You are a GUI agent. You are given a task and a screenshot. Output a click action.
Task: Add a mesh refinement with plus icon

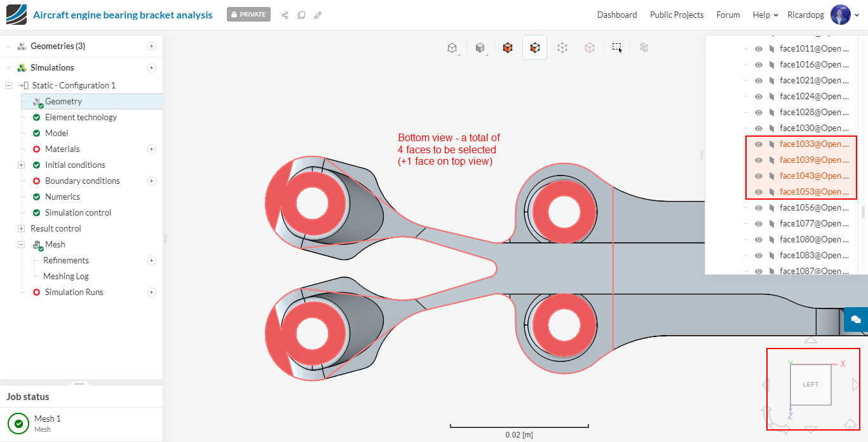(151, 260)
